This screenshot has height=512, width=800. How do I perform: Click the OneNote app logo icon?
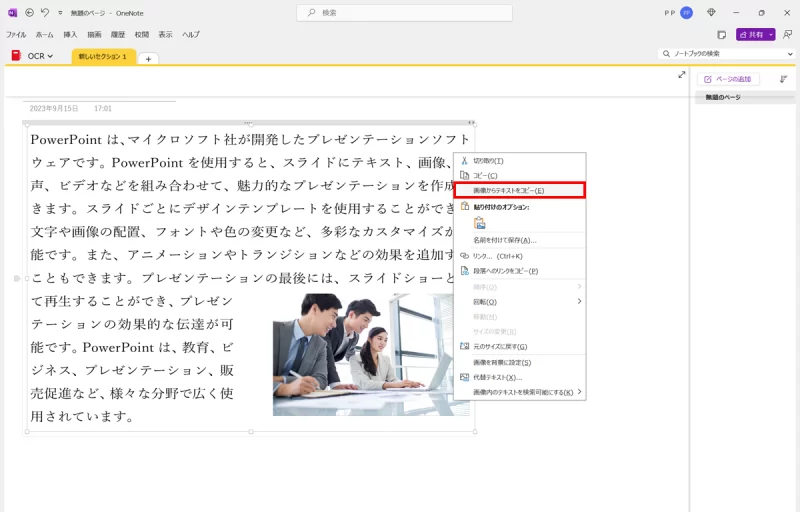tap(12, 13)
